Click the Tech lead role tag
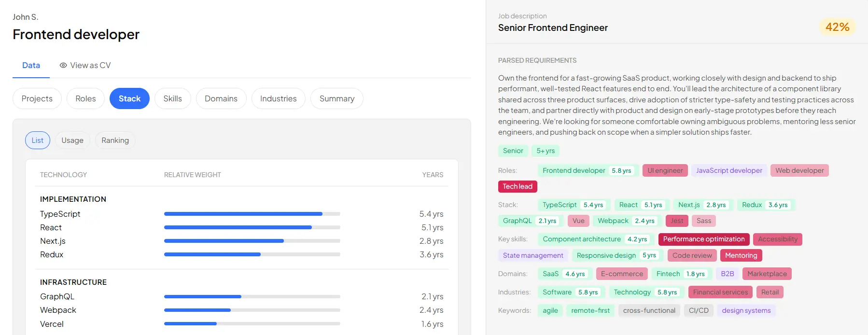Image resolution: width=868 pixels, height=335 pixels. (x=518, y=186)
